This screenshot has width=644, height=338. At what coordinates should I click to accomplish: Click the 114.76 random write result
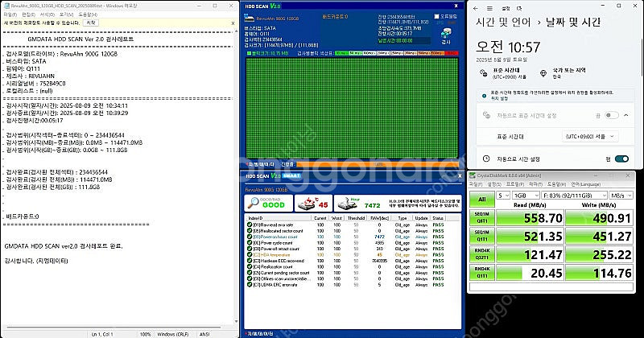click(x=598, y=273)
